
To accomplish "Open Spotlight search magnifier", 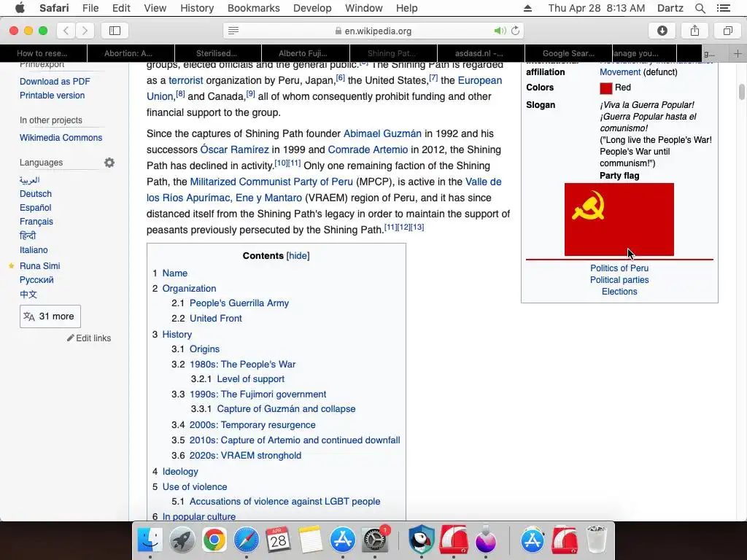I will (700, 8).
